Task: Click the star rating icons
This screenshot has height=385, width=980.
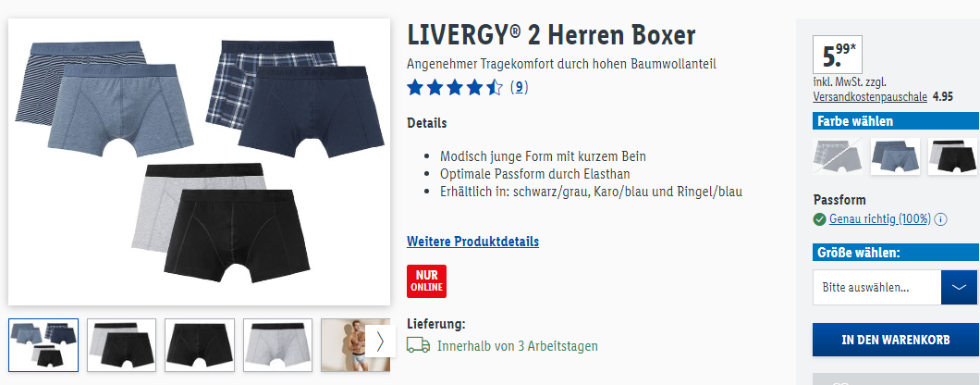Action: [x=454, y=88]
